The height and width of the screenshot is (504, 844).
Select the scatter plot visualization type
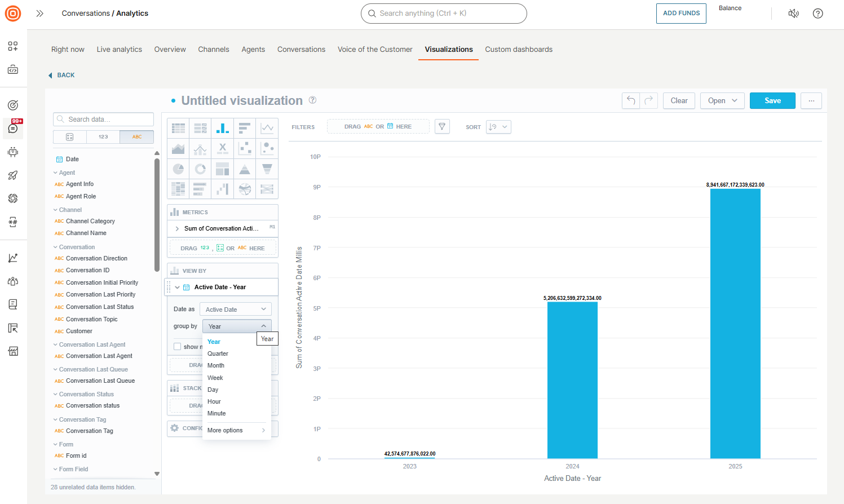[x=245, y=148]
